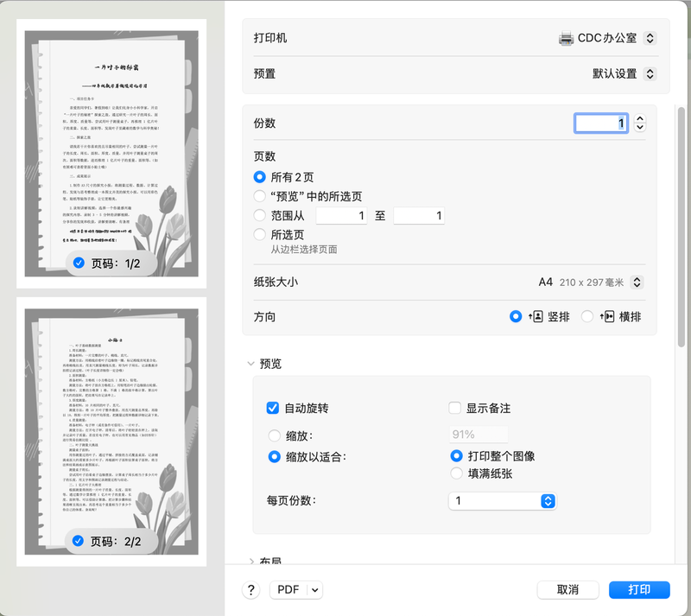Image resolution: width=691 pixels, height=616 pixels.
Task: Toggle the 页码 2/2 page checkmark
Action: [x=79, y=541]
